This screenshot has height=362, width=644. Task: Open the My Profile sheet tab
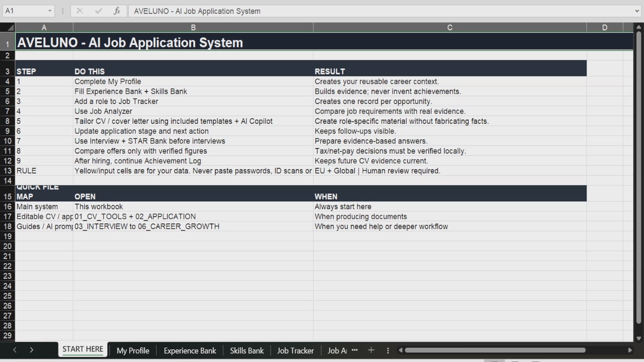[x=133, y=351]
